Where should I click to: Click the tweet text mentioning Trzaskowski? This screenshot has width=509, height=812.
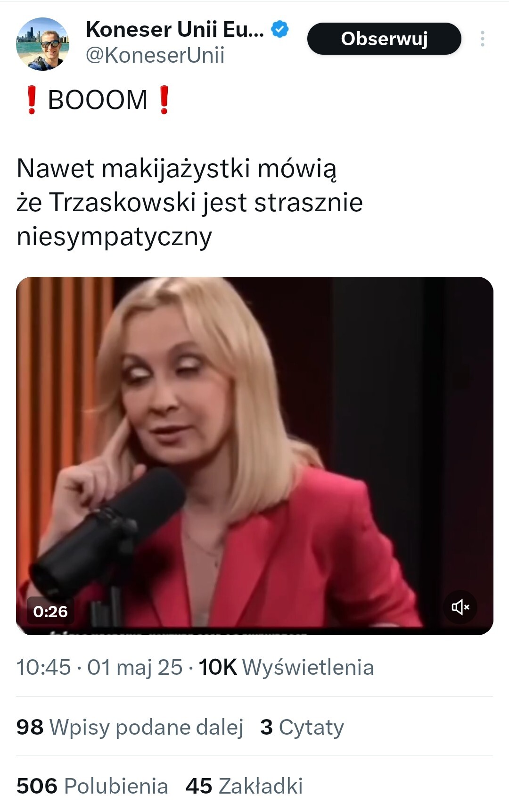coord(189,202)
